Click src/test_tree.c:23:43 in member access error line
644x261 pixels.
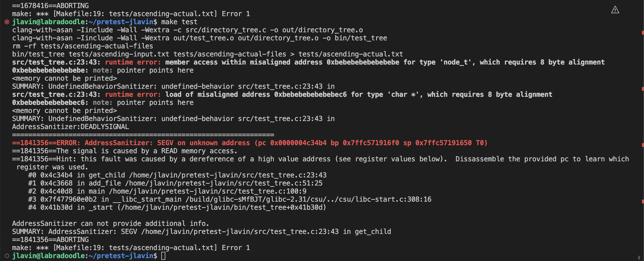(x=56, y=62)
